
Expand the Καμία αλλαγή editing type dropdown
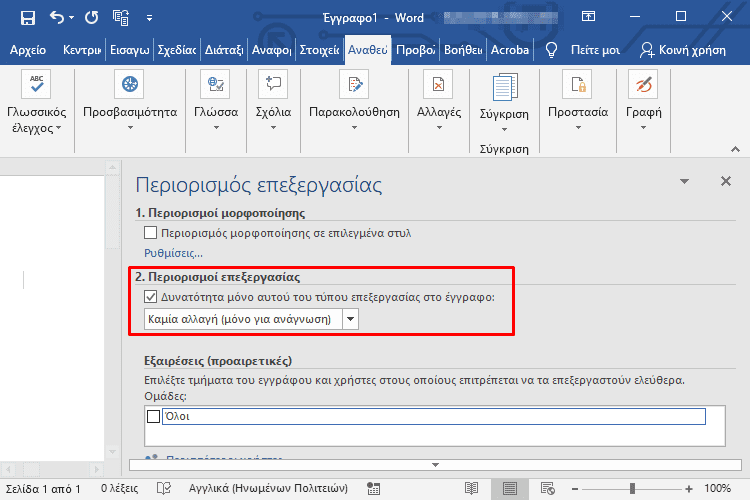point(350,319)
